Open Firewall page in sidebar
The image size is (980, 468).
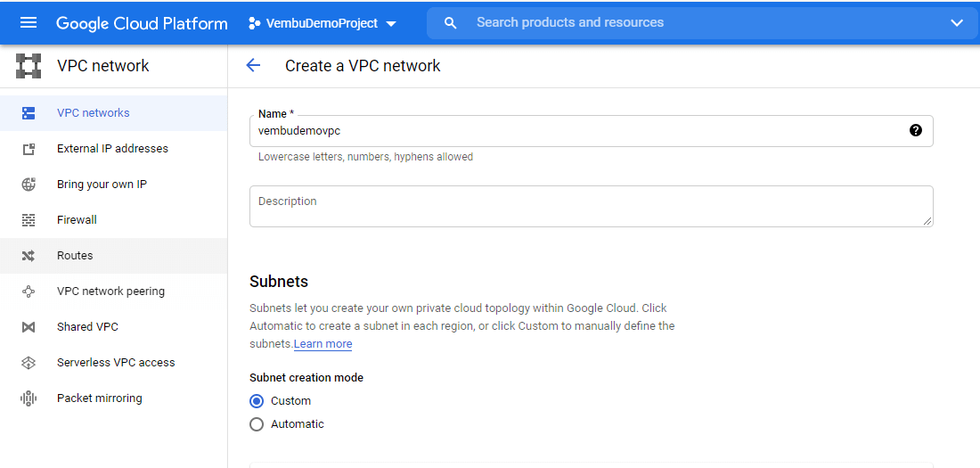114,220
